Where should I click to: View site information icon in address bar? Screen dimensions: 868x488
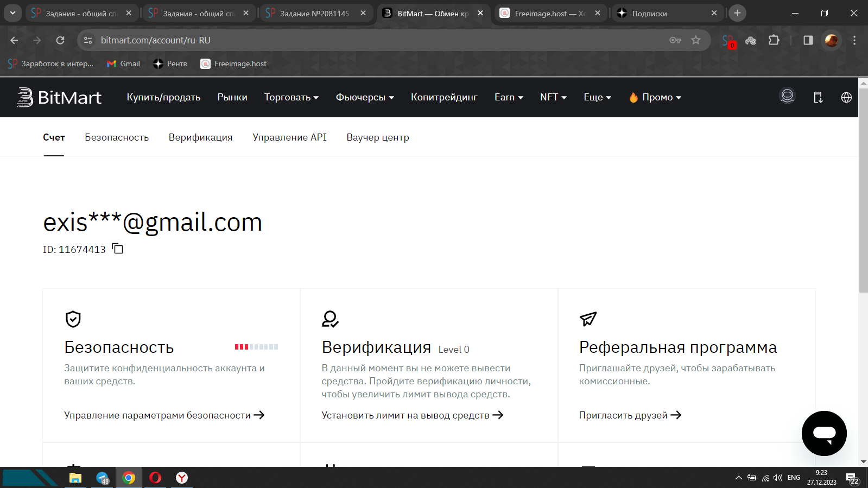(x=88, y=40)
